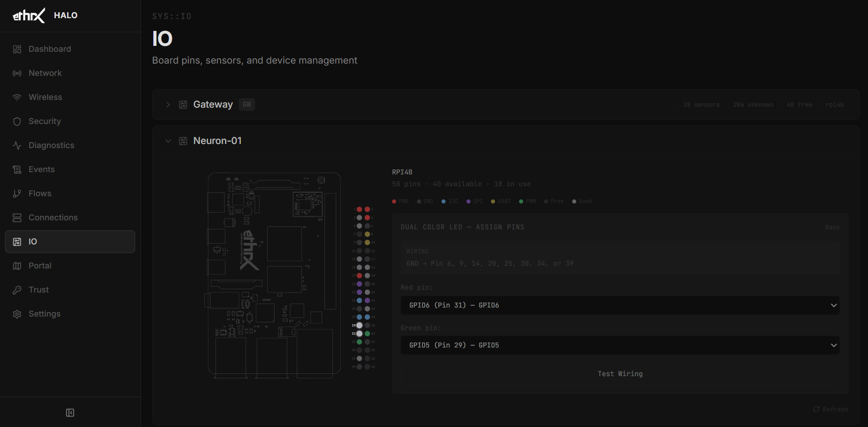Image resolution: width=868 pixels, height=427 pixels.
Task: Select yellow UART pin 8
Action: (367, 234)
